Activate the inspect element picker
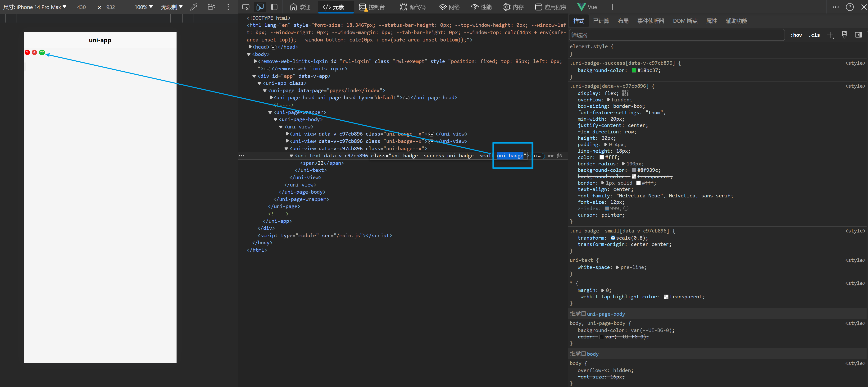 [246, 7]
